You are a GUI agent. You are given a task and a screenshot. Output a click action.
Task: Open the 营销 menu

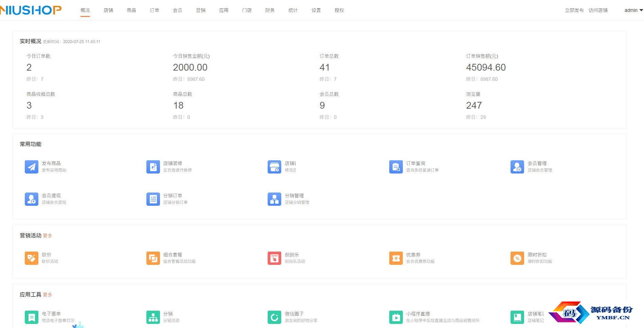(x=201, y=10)
